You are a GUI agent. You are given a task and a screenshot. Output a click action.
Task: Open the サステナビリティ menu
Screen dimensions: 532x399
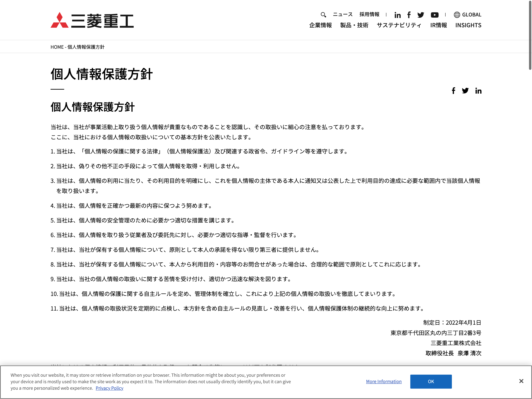pos(399,25)
